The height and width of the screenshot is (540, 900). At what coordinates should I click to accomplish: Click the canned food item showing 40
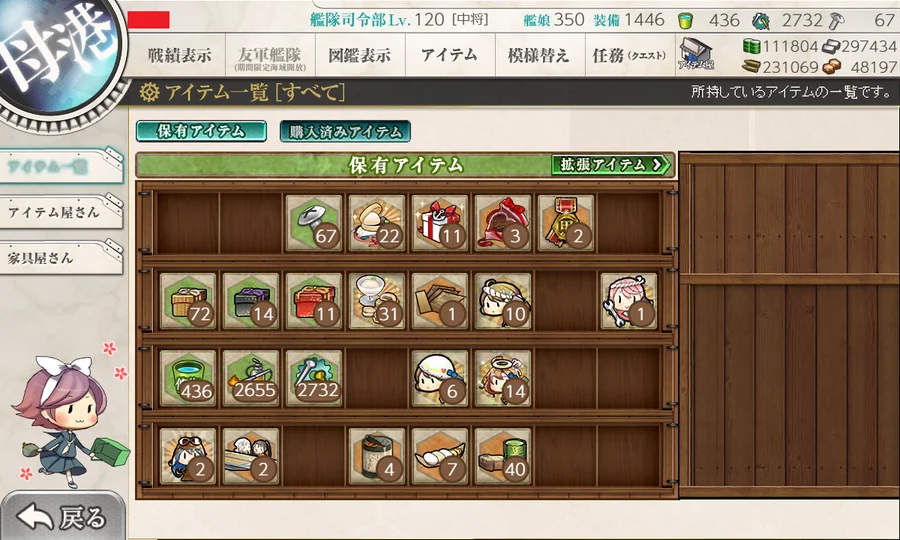pos(503,456)
